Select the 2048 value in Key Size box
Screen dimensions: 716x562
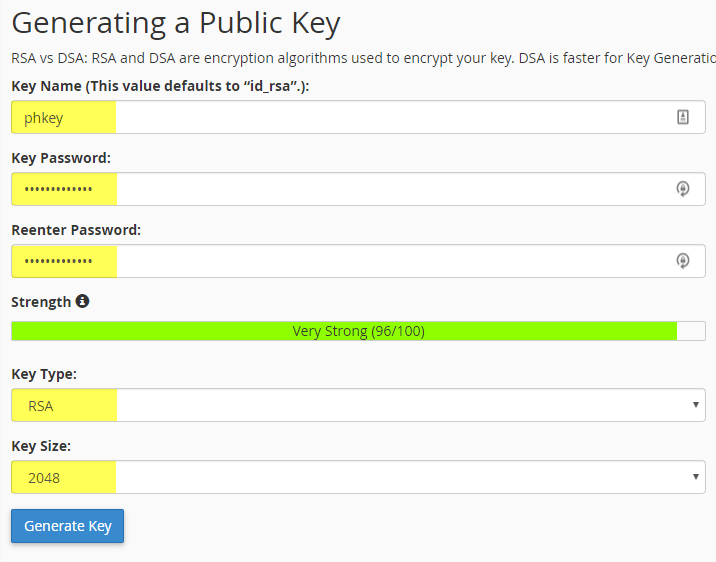(44, 478)
